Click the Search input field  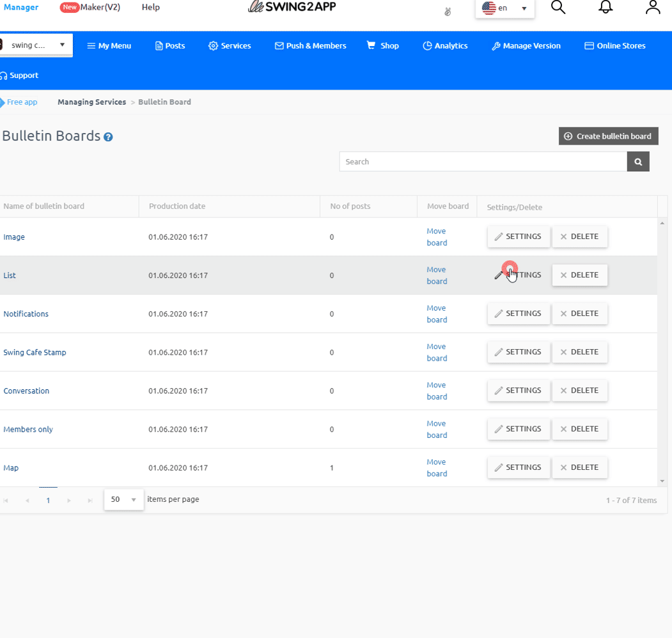[x=483, y=161]
